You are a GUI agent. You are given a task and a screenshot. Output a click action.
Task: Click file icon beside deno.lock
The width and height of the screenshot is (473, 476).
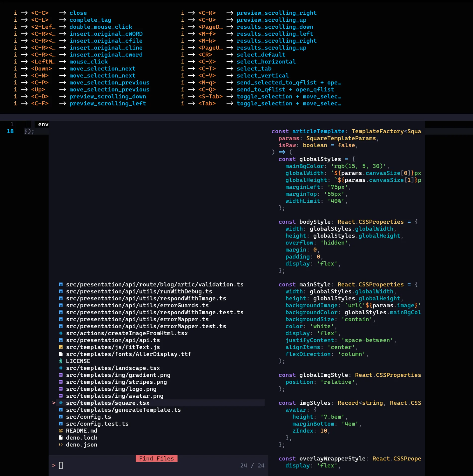click(x=61, y=438)
